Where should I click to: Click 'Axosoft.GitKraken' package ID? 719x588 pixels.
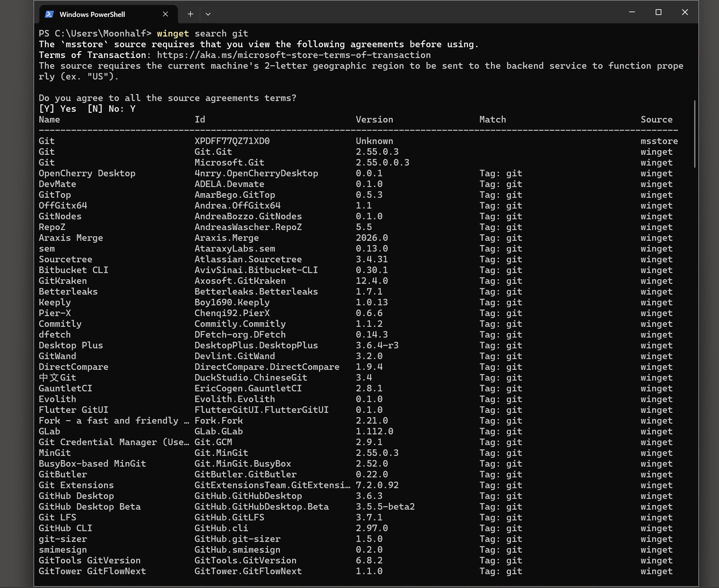click(x=240, y=281)
